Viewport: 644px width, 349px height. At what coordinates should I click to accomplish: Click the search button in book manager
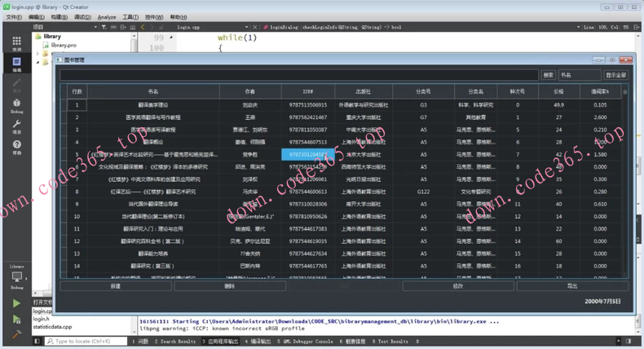[x=548, y=75]
